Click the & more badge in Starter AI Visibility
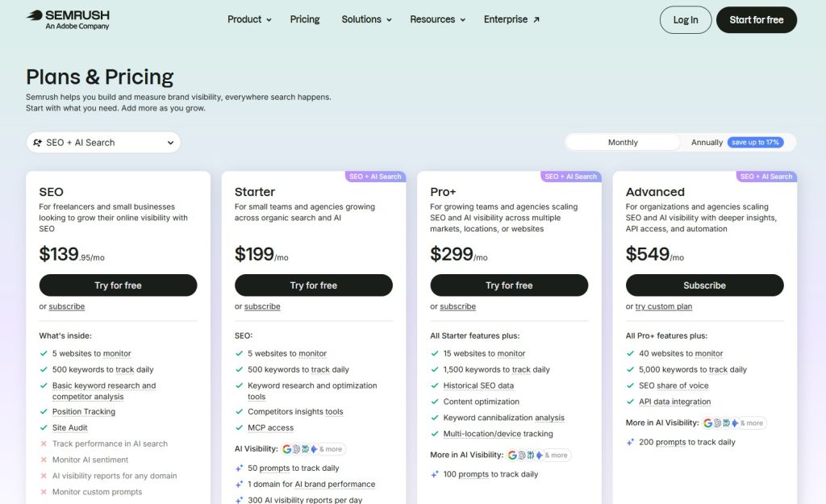The image size is (826, 504). tap(331, 449)
